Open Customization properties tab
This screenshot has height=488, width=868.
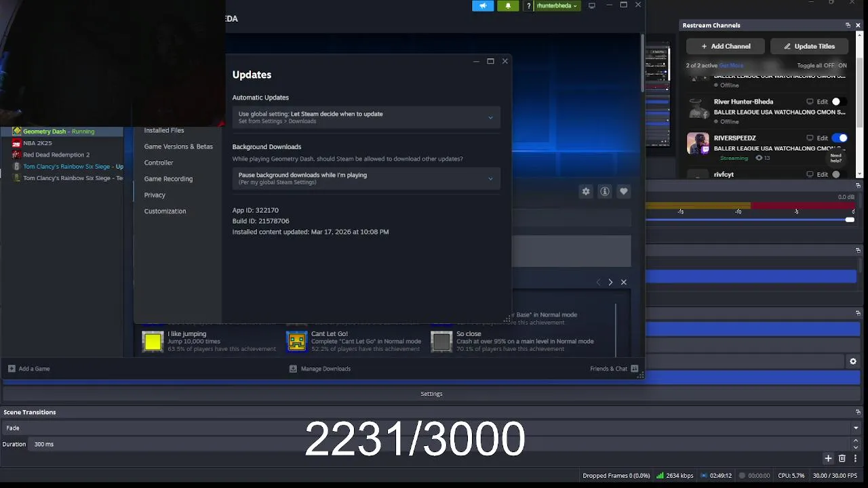(165, 211)
